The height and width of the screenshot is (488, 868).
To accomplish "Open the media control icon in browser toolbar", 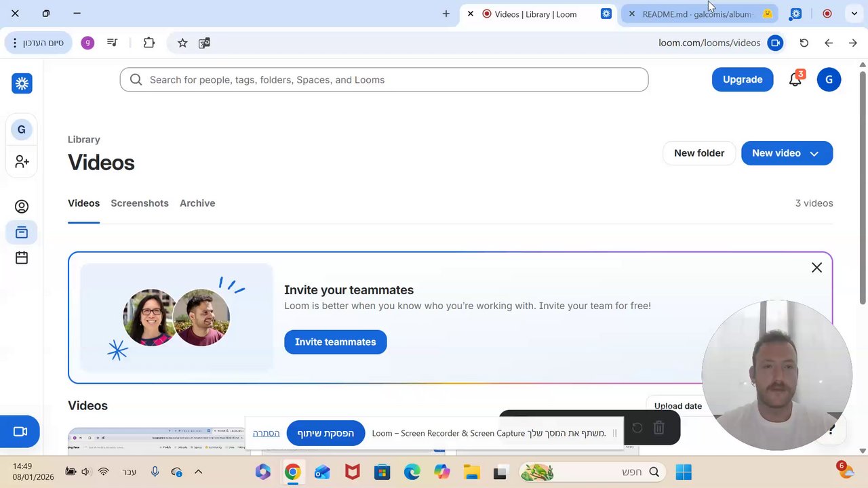I will pyautogui.click(x=112, y=43).
